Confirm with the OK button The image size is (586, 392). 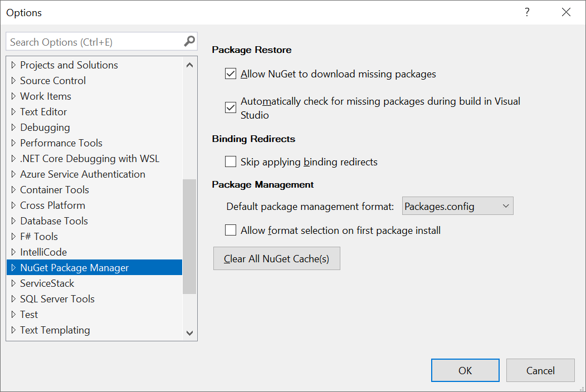(x=465, y=370)
